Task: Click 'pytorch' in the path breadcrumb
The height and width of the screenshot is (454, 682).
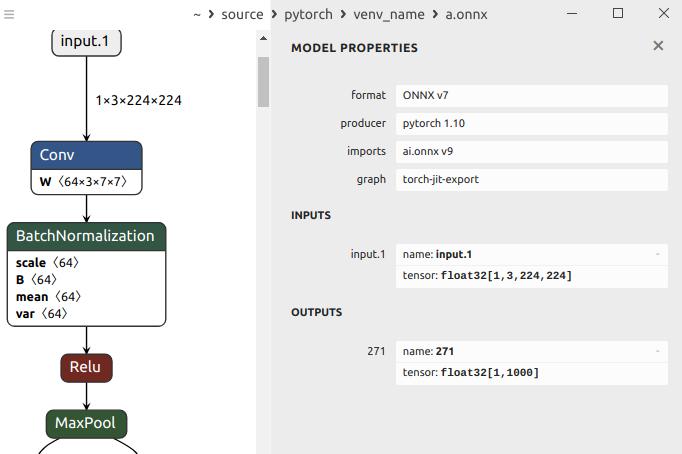Action: (308, 14)
